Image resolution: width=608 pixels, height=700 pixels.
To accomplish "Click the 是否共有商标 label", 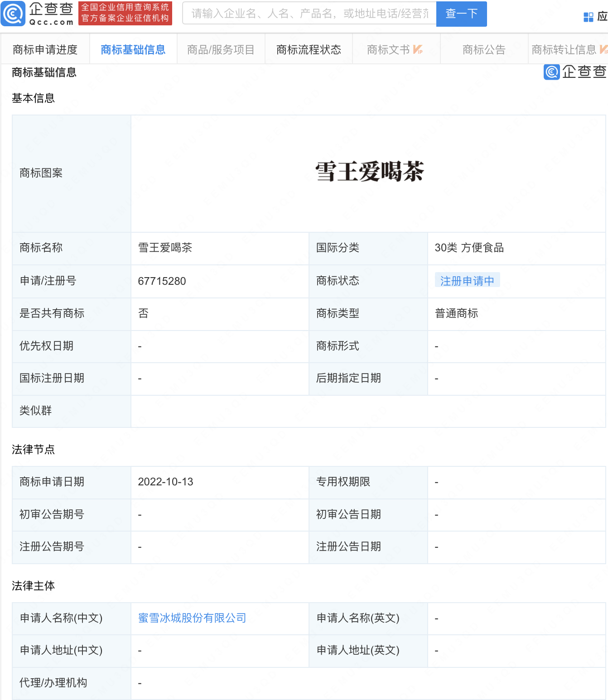I will click(52, 313).
